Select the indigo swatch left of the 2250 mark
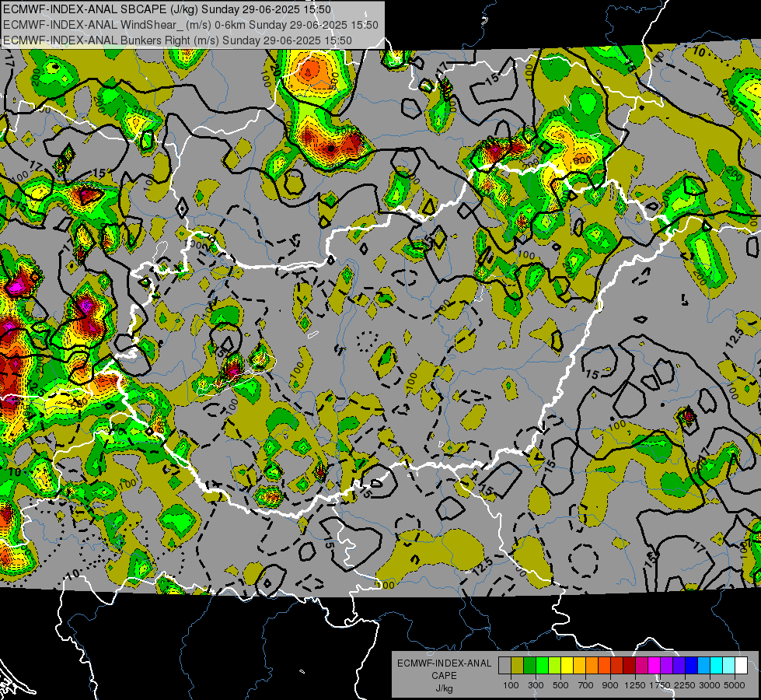The width and height of the screenshot is (761, 700). [679, 666]
